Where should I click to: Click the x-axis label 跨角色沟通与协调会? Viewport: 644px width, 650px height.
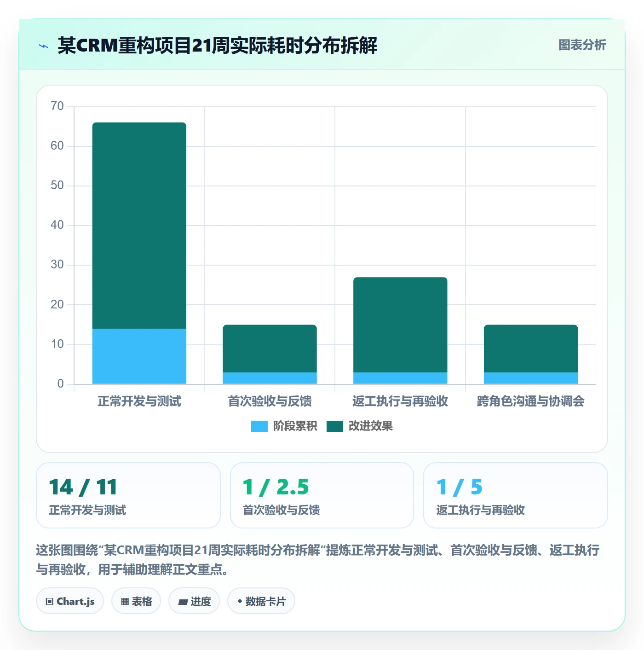(x=531, y=401)
